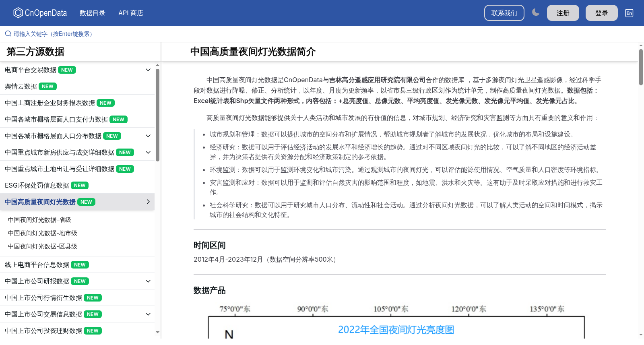Viewport: 644px width, 345px height.
Task: Open 线上电商平台信息数据 item
Action: click(x=77, y=265)
